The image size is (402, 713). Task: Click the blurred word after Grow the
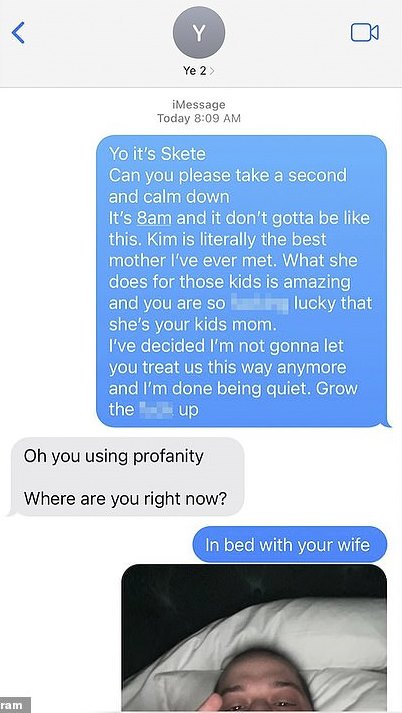tap(156, 410)
